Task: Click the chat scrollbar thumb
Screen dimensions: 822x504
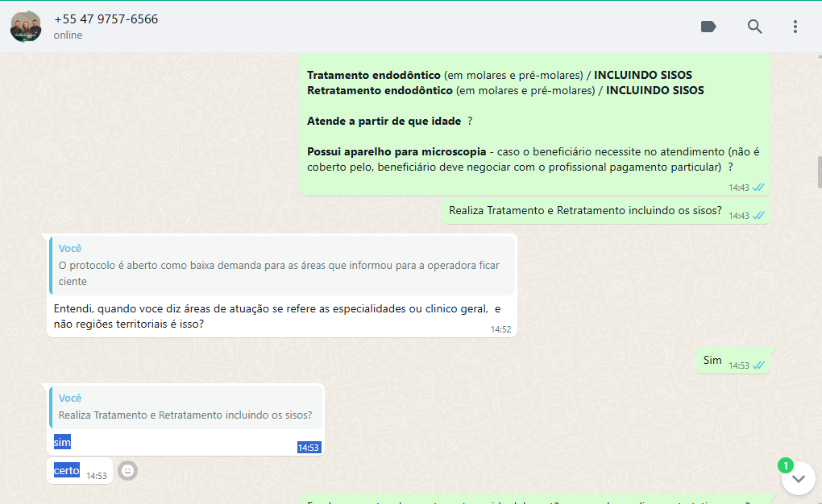Action: (819, 171)
